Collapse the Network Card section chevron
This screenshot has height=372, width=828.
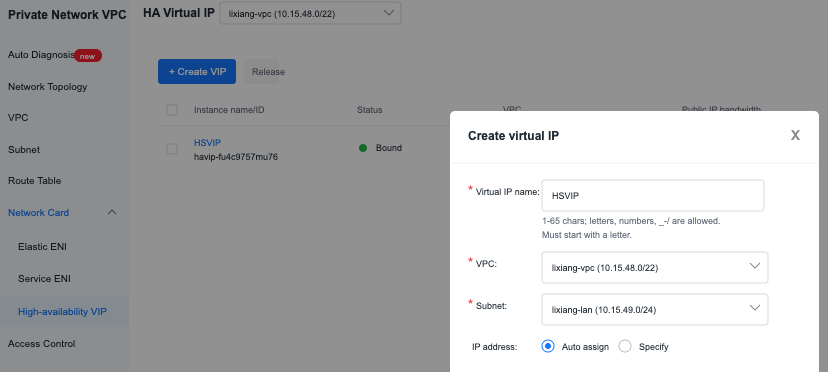[x=112, y=212]
